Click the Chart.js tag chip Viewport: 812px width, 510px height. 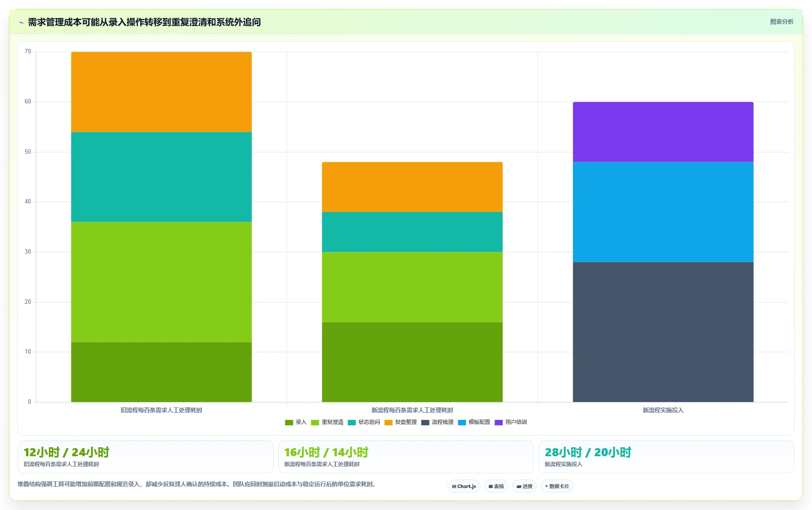(464, 486)
